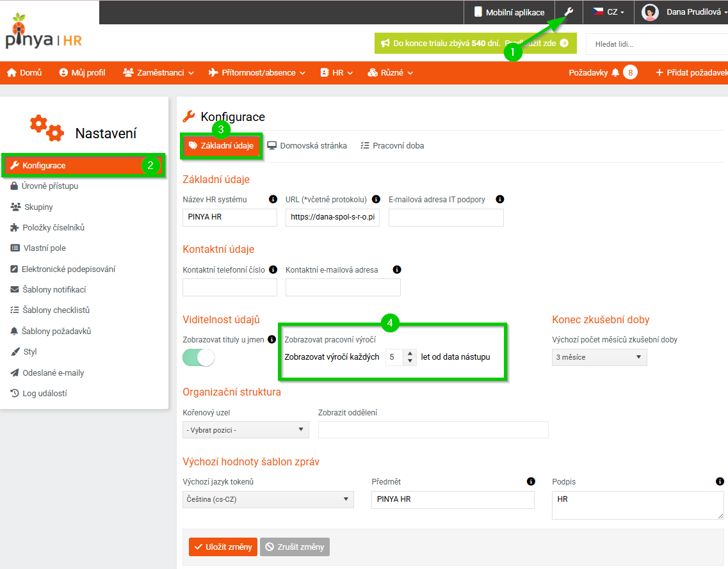Click the Podpis text area
The height and width of the screenshot is (569, 728).
tap(638, 505)
